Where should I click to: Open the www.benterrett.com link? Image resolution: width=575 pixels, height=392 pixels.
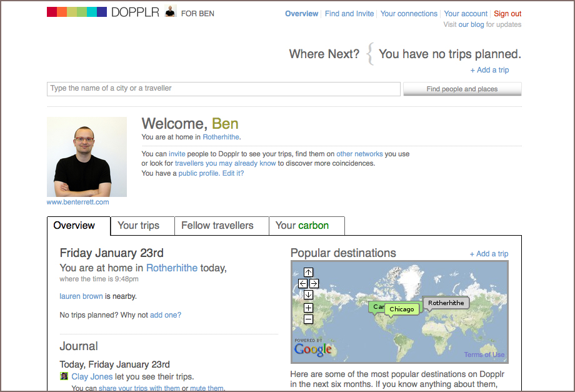click(x=78, y=202)
